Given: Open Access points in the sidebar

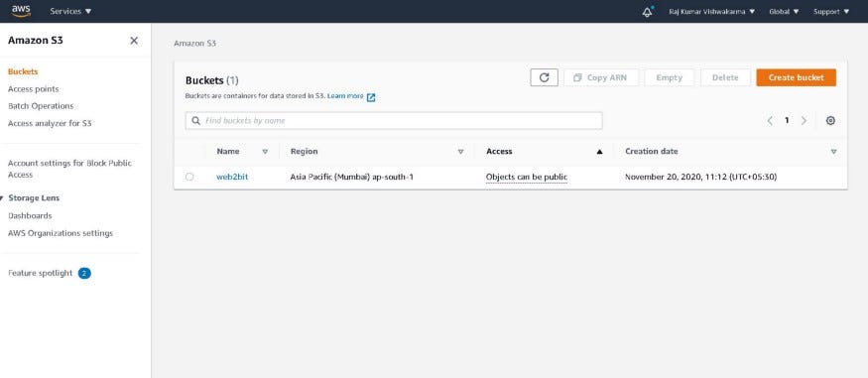Looking at the screenshot, I should (x=33, y=89).
